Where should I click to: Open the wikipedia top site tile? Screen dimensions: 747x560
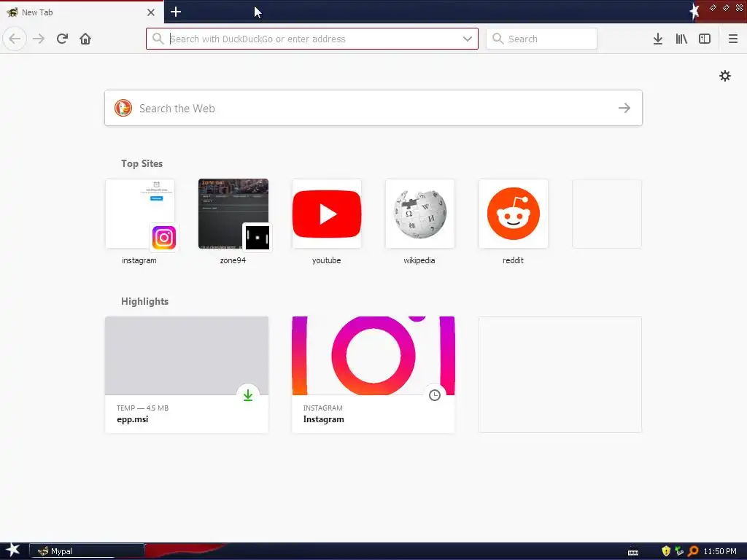pos(420,214)
